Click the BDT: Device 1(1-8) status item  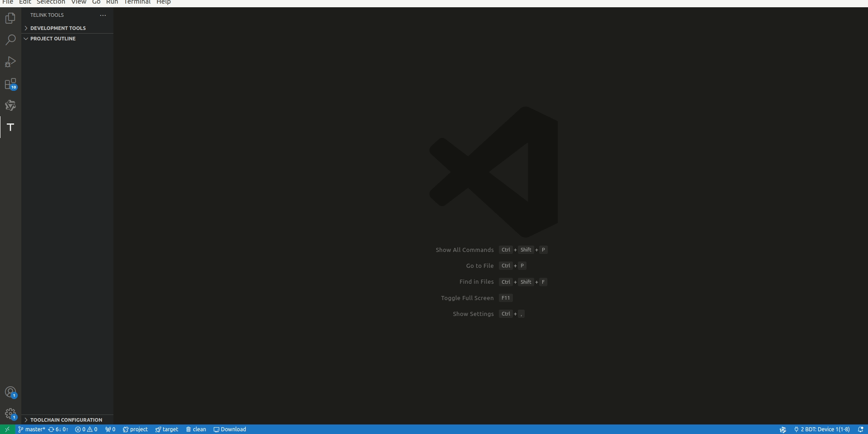point(822,429)
